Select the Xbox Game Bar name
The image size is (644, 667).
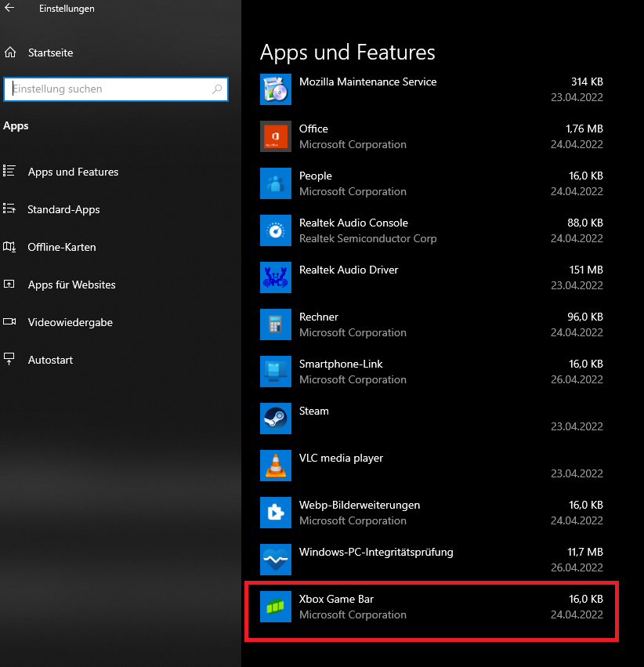click(x=336, y=599)
